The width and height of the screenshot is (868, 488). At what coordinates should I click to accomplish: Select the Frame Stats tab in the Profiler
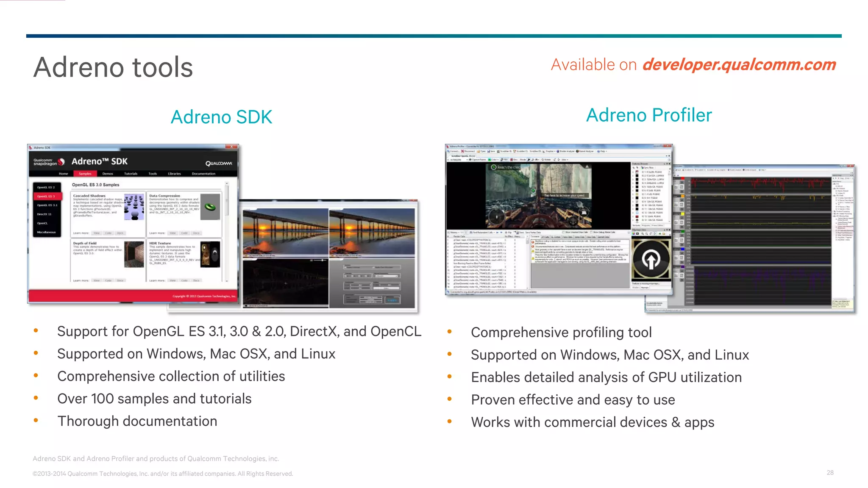tap(568, 237)
